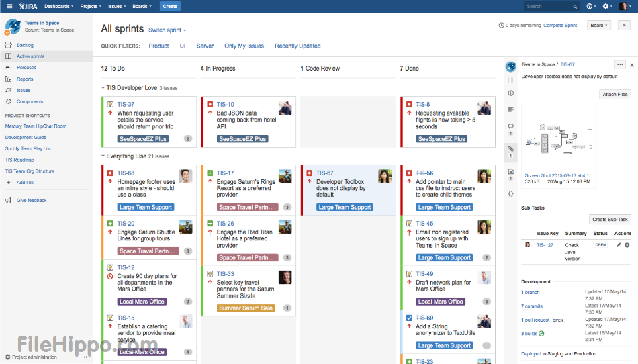Screen dimensions: 638x364
Task: Collapse the TIS Developer Love swimlane
Action: (103, 88)
